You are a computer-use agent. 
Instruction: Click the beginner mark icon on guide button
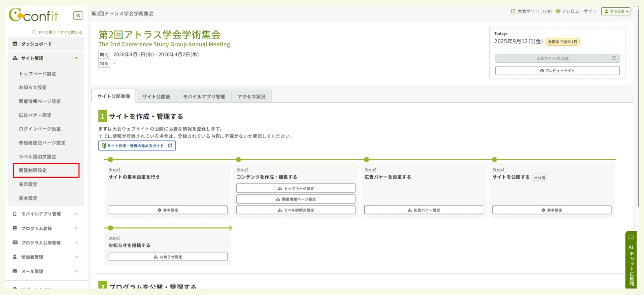pos(104,145)
